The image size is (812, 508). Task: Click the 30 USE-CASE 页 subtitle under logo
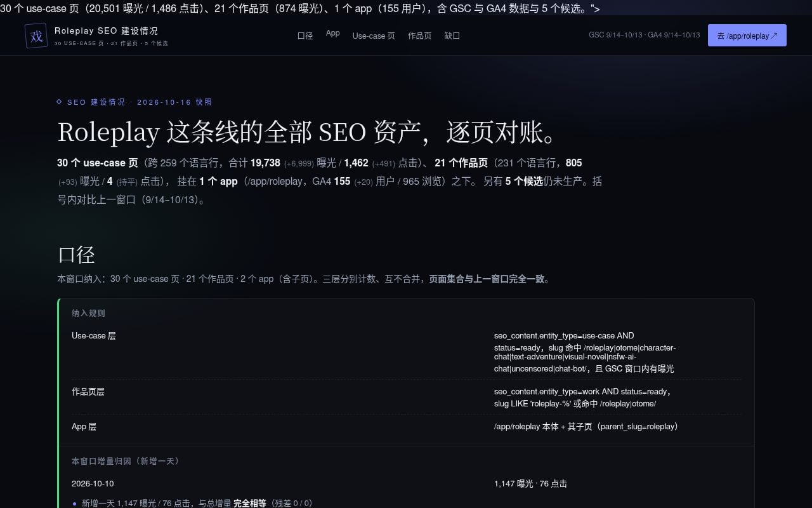(x=112, y=43)
